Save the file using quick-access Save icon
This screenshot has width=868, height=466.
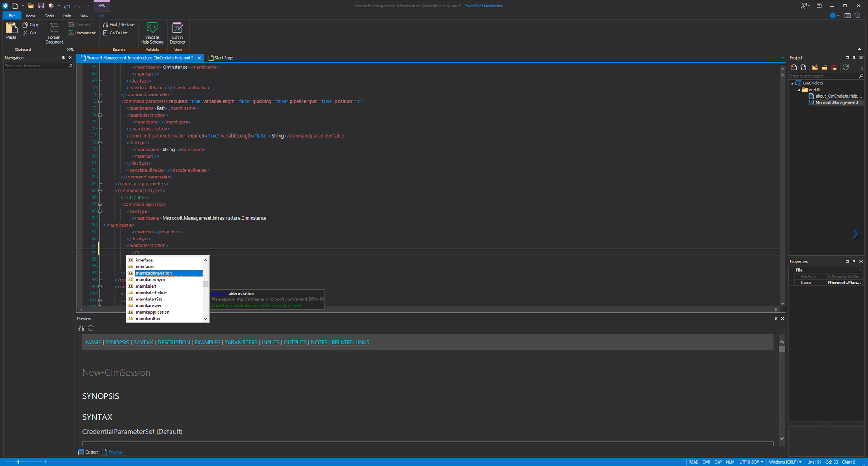41,6
